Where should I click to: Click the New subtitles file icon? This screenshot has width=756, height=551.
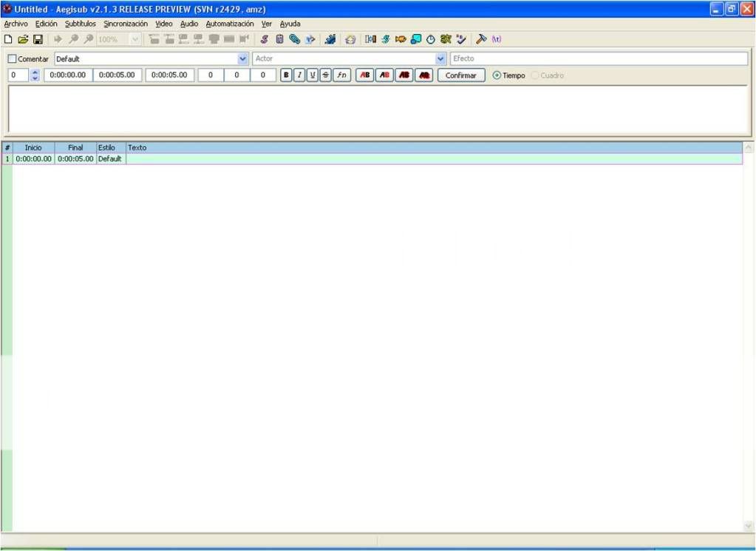[8, 39]
